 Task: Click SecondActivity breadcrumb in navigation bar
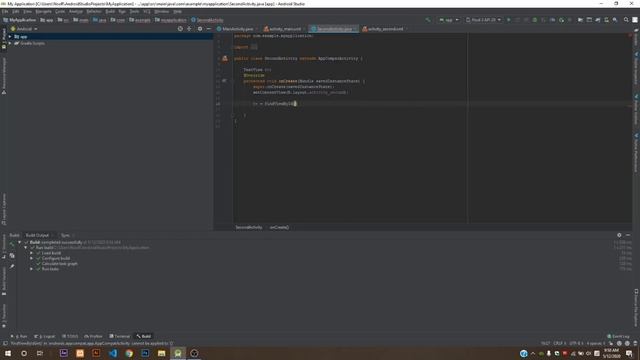point(207,20)
